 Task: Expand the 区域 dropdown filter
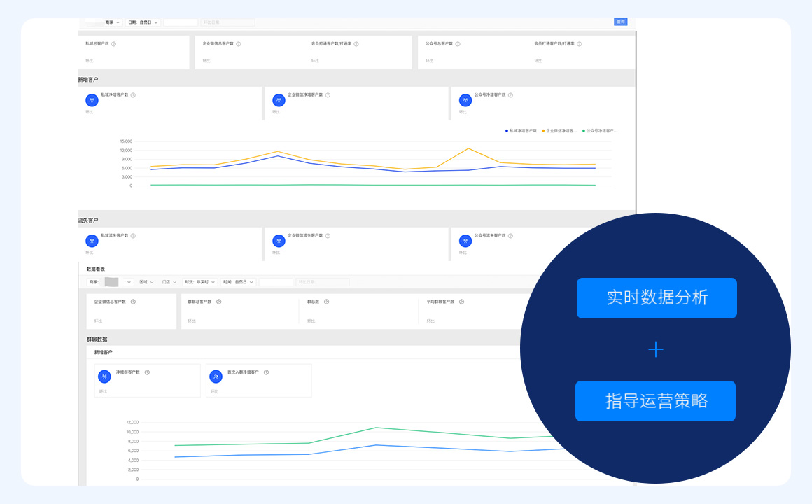click(146, 282)
